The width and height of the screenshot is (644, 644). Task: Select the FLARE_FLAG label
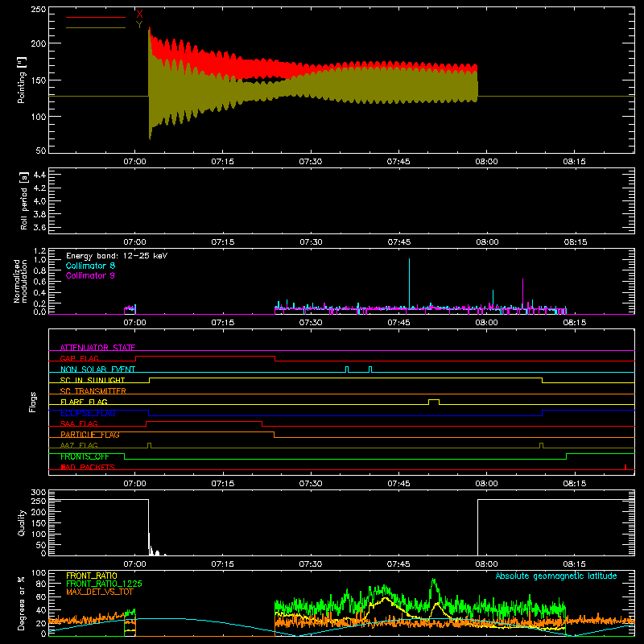(84, 402)
